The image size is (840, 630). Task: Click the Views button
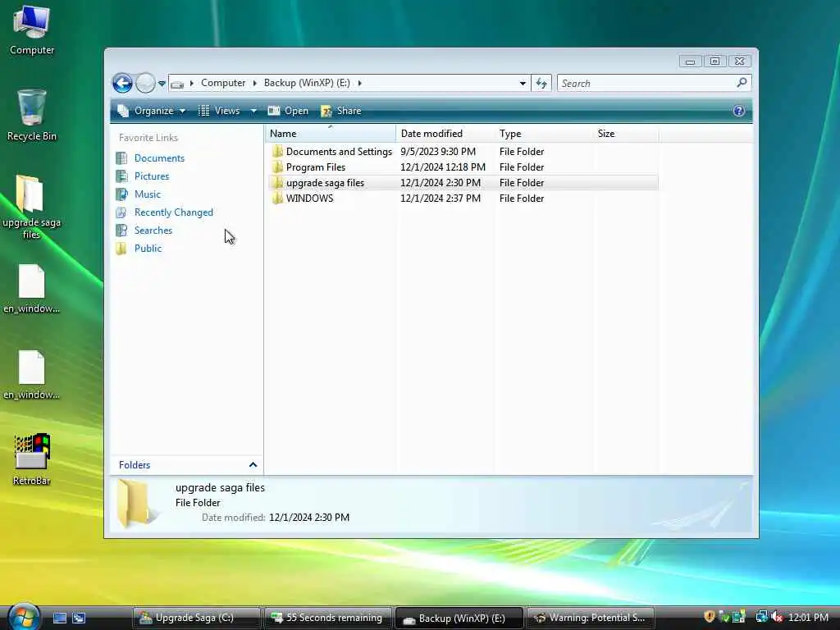(x=220, y=111)
